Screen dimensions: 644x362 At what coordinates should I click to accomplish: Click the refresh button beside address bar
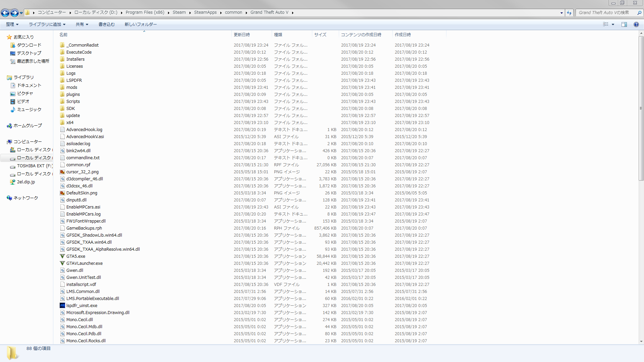pyautogui.click(x=569, y=13)
